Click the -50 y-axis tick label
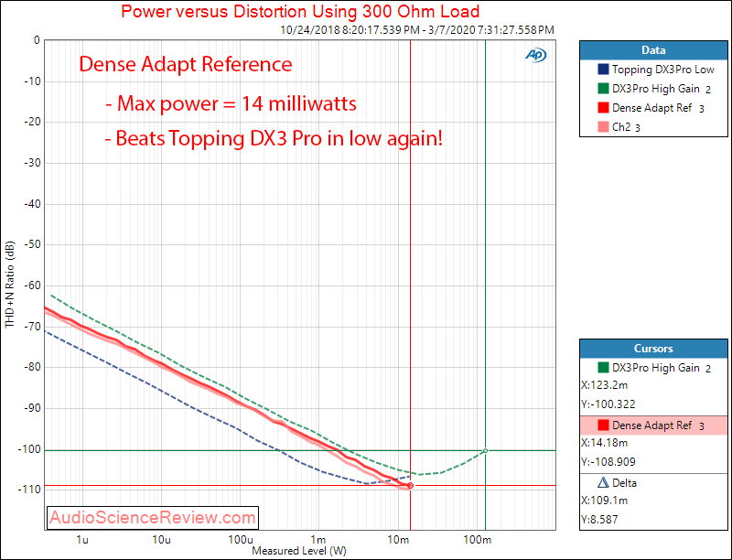The height and width of the screenshot is (560, 732). coord(32,244)
